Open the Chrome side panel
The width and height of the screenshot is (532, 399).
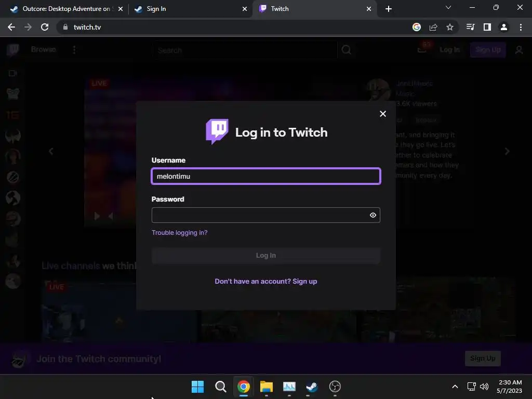point(487,27)
